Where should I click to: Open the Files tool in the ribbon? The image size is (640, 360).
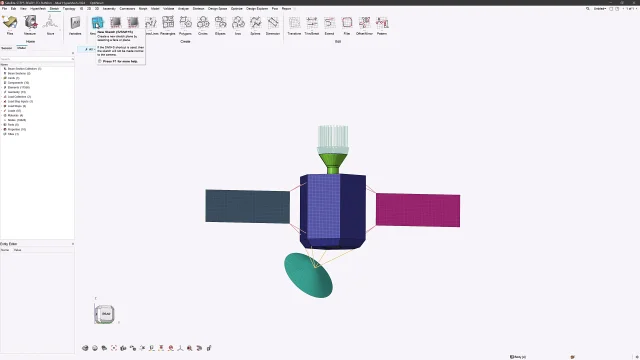tap(10, 25)
